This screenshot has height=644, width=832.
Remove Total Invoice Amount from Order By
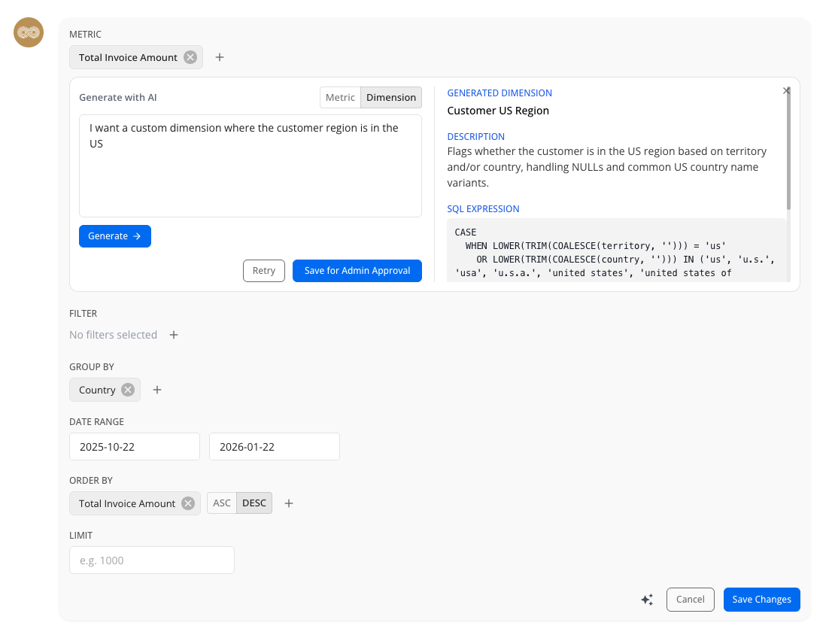[188, 503]
